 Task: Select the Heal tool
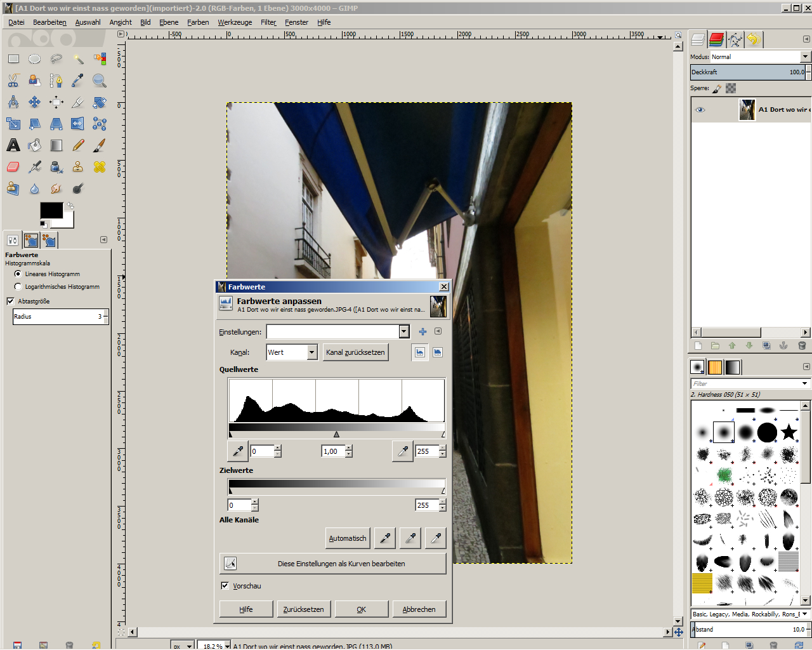click(100, 167)
